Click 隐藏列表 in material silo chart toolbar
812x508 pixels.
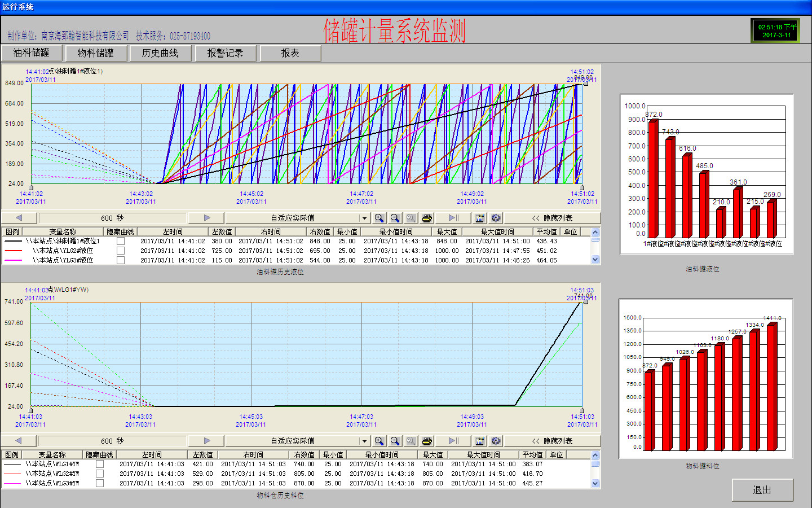pyautogui.click(x=552, y=441)
